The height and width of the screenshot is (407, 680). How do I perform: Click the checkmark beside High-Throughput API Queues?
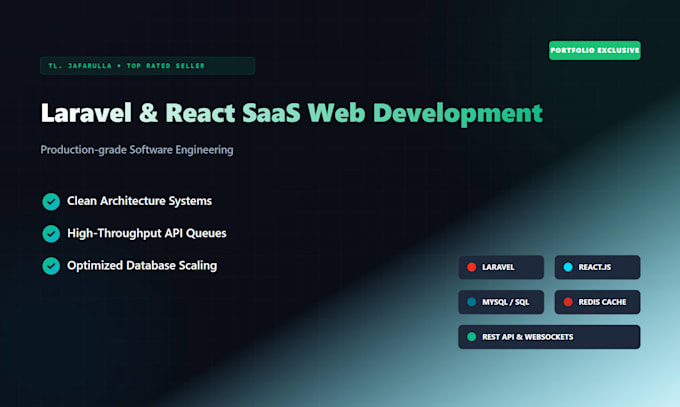pyautogui.click(x=51, y=233)
